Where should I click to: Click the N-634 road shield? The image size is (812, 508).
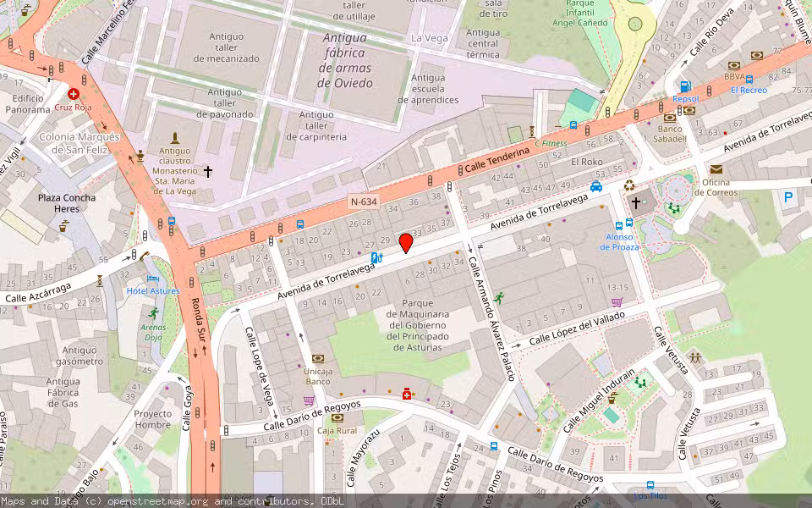tap(364, 202)
